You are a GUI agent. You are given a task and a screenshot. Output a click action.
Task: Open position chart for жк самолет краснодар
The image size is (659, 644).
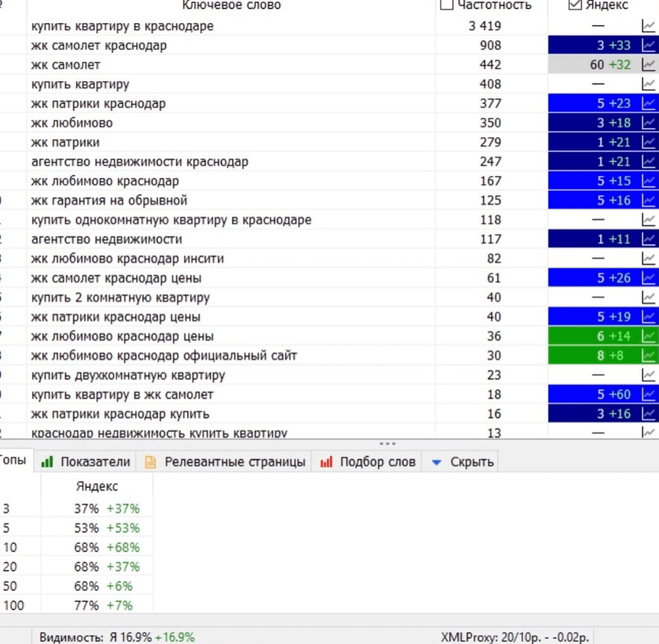click(x=649, y=45)
